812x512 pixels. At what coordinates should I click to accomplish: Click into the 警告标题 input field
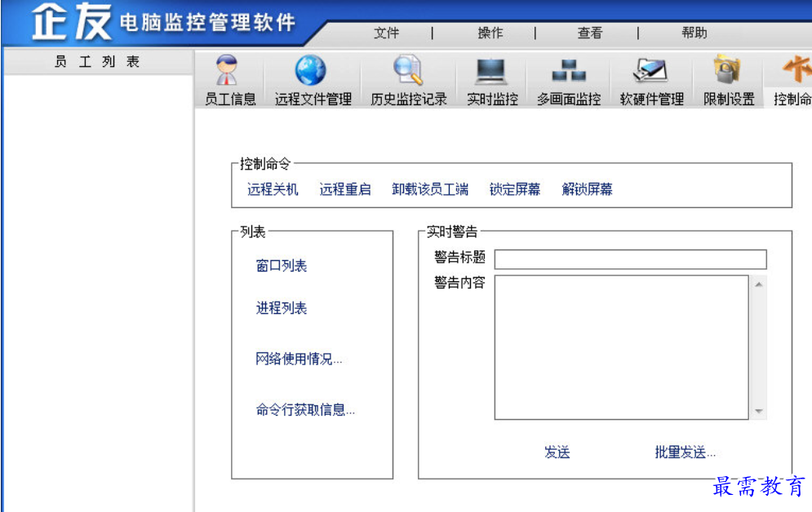pos(630,259)
